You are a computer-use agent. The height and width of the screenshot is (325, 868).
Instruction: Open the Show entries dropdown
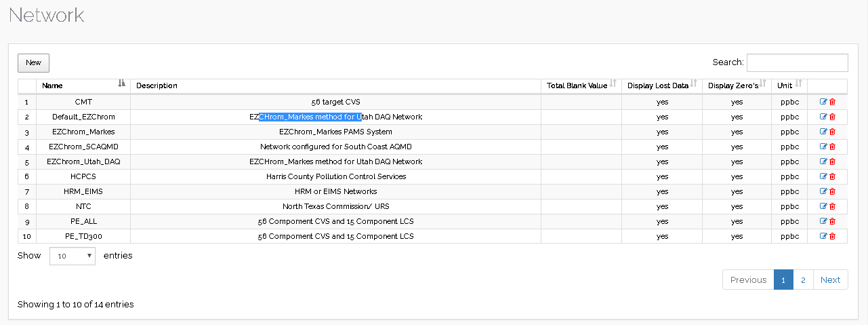tap(73, 256)
